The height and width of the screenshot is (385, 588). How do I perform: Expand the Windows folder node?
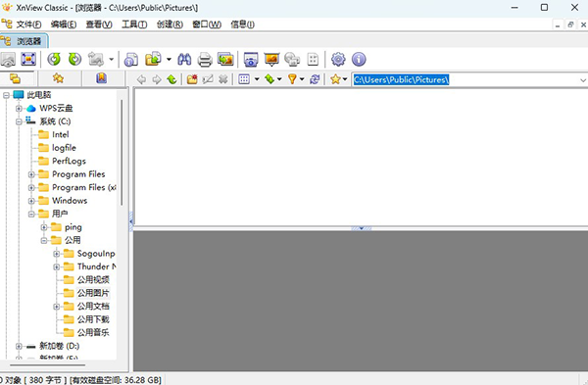(31, 201)
